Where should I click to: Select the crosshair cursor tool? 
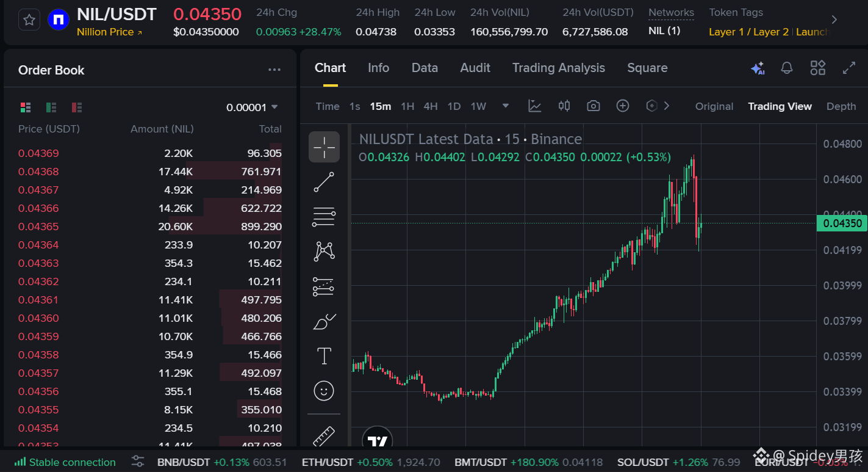[324, 147]
